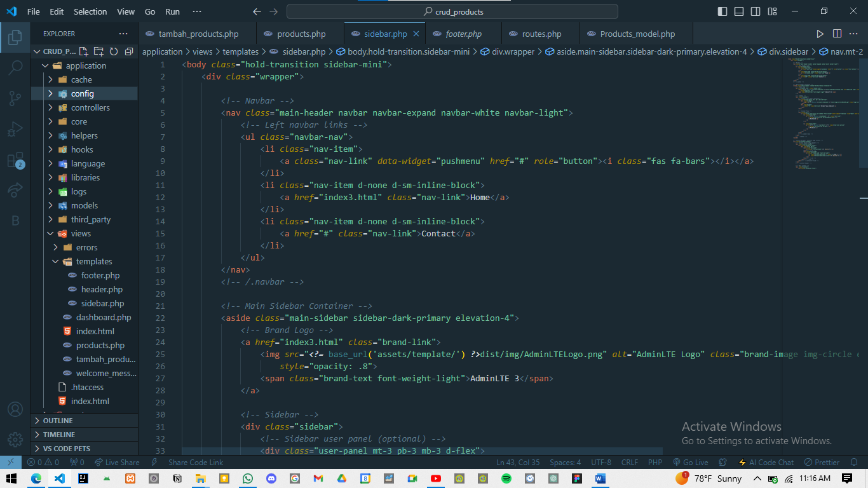Viewport: 868px width, 488px height.
Task: Click Ln 43, Col 35 cursor position
Action: pos(518,463)
